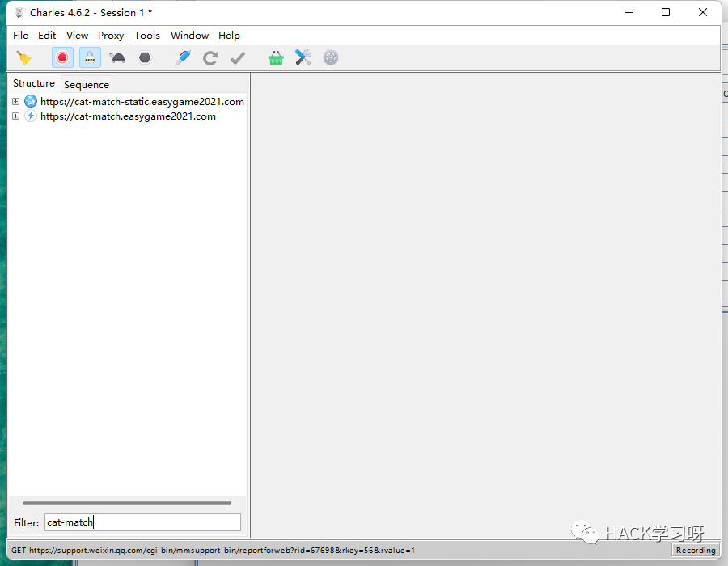Viewport: 728px width, 566px height.
Task: Expand the cat-match-static.easygame2021.com node
Action: pyautogui.click(x=16, y=101)
